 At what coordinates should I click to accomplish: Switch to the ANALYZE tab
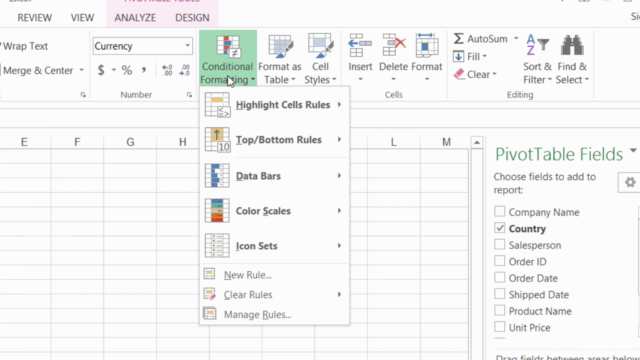coord(135,18)
